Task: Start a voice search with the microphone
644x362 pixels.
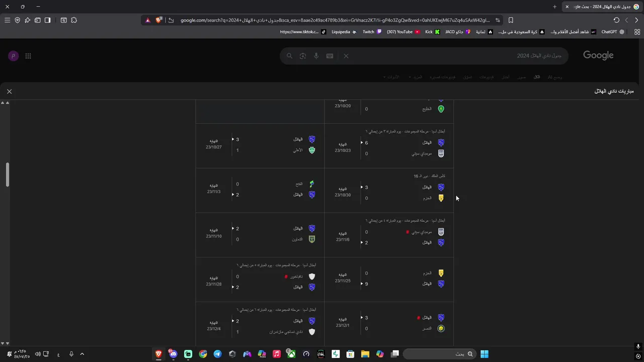Action: [x=316, y=56]
